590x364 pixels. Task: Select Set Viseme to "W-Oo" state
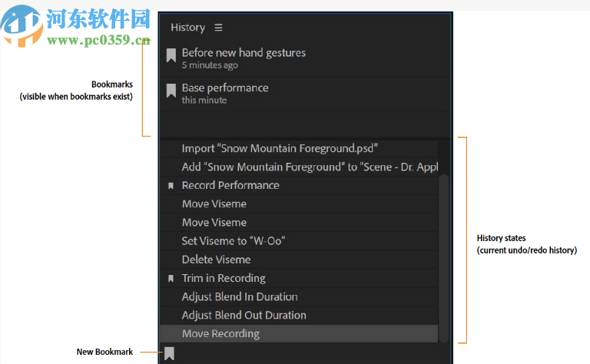click(234, 241)
